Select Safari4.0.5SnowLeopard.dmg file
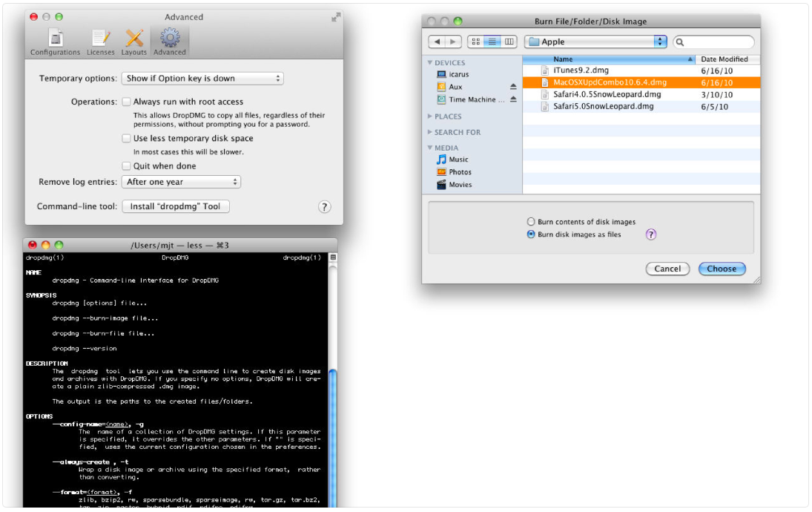The image size is (812, 512). point(641,94)
